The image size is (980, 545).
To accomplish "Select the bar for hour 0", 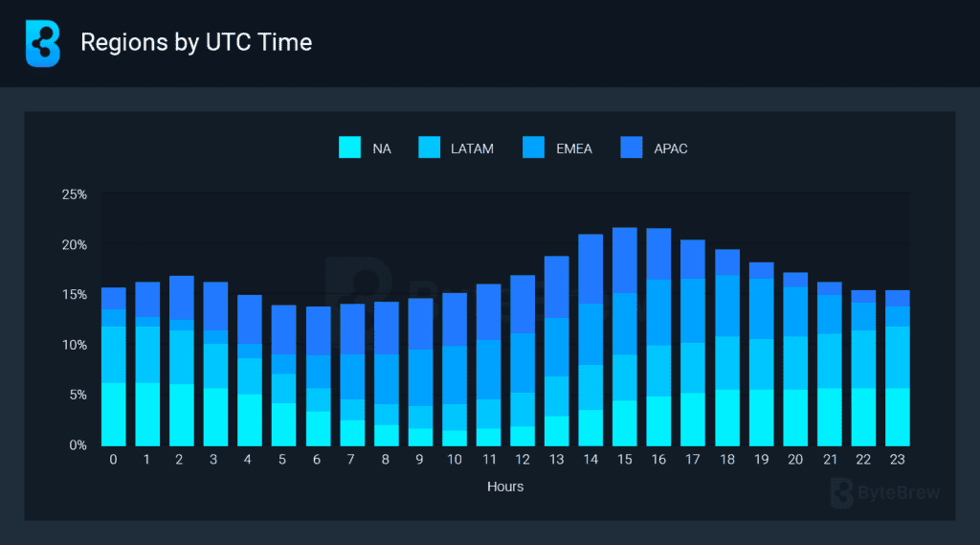I will [114, 366].
